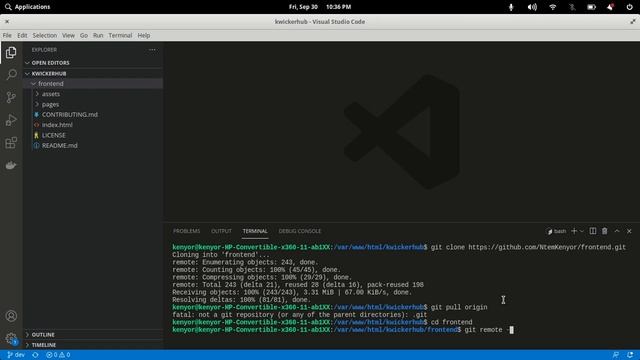Open CONTRIBUTING.md file
The image size is (640, 360).
pos(93,115)
